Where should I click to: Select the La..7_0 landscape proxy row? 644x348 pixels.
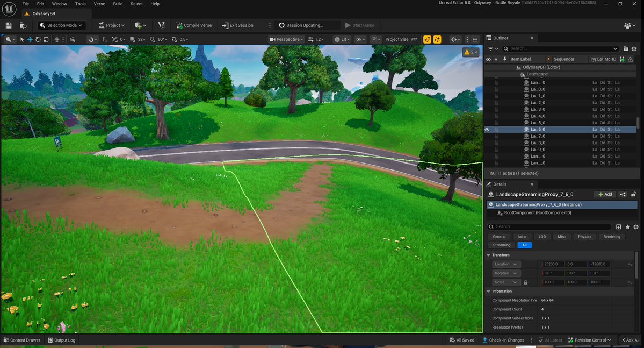coord(560,136)
